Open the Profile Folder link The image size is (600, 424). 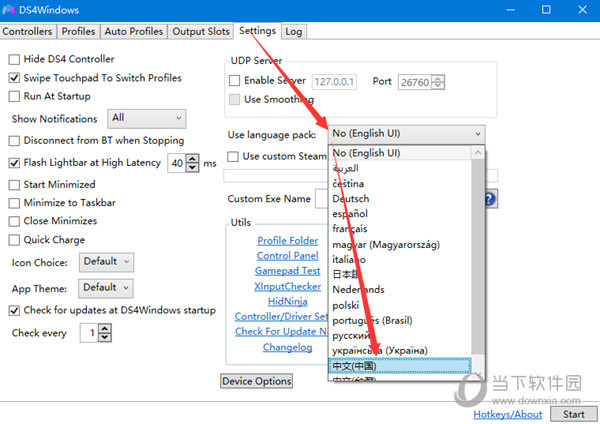[288, 241]
